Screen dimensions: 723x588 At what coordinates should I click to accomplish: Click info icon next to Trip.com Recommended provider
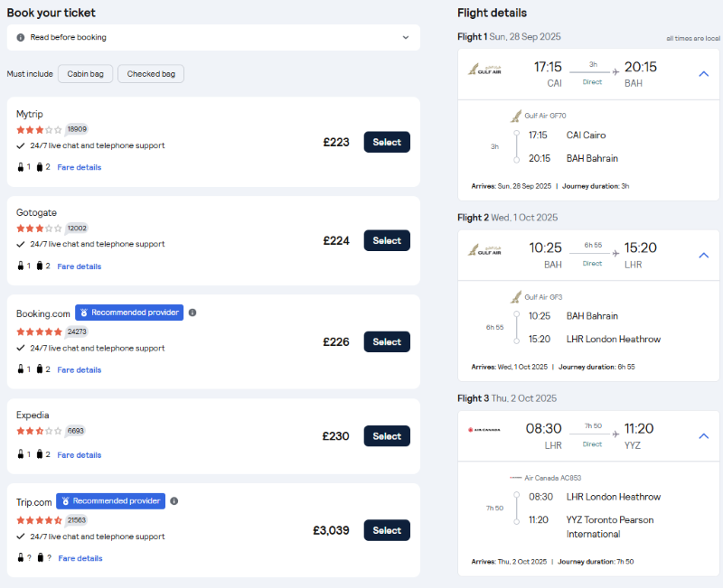tap(174, 501)
